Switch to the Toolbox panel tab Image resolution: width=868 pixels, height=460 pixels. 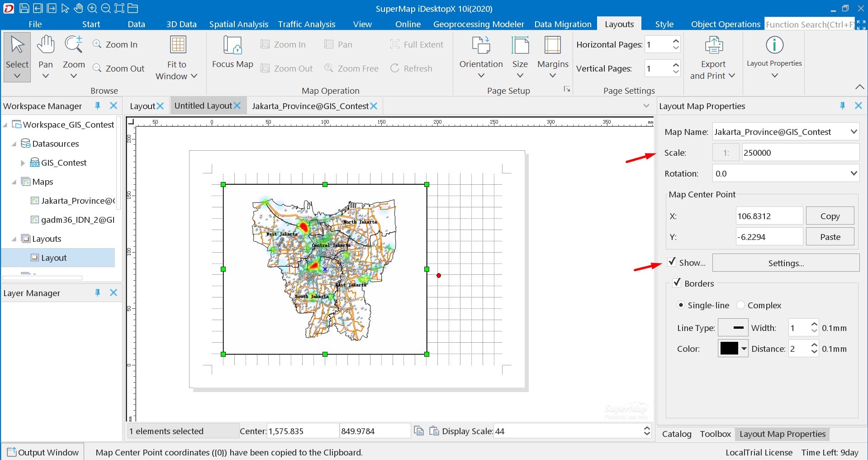tap(715, 434)
